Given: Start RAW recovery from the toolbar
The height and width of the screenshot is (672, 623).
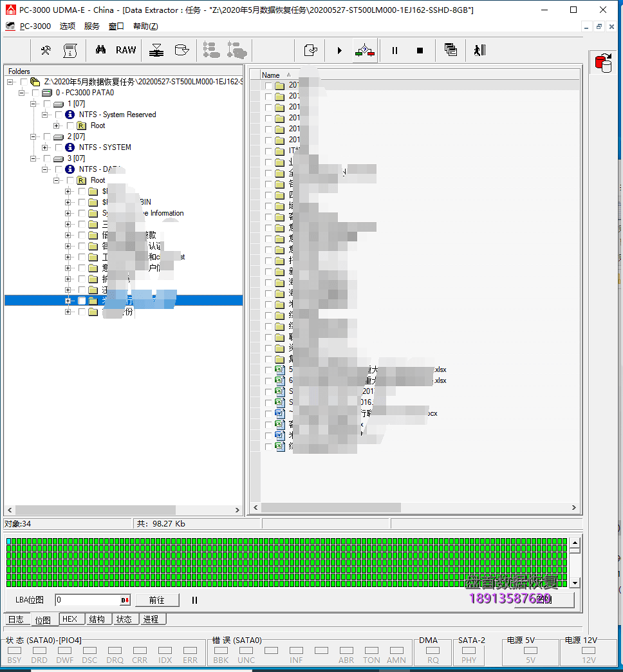Looking at the screenshot, I should [126, 50].
